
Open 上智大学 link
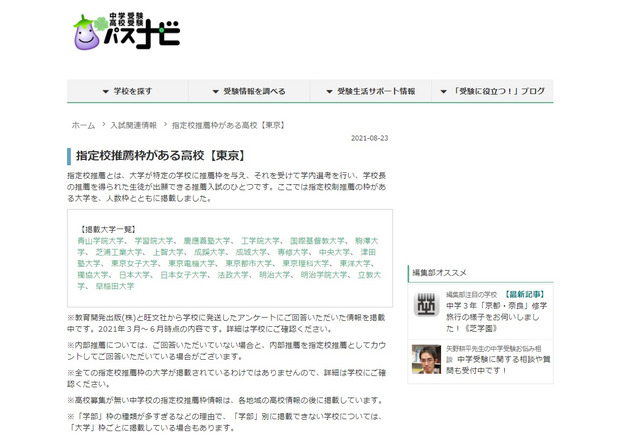pos(168,252)
